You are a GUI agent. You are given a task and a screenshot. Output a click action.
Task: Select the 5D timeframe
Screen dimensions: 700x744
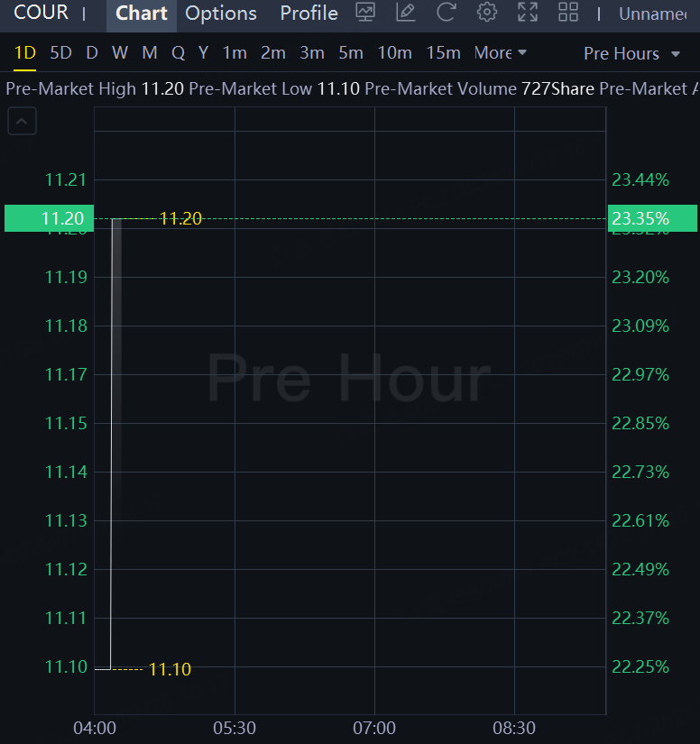[x=60, y=52]
